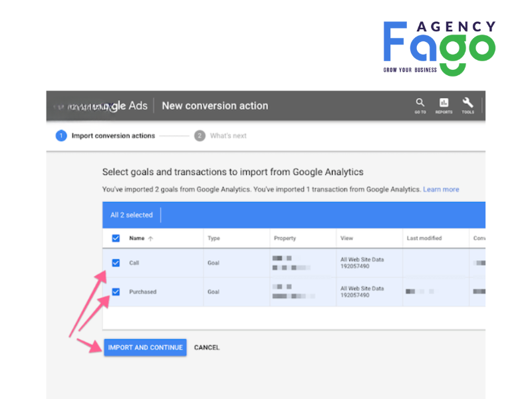Uncheck the Purchased goal checkbox
532x399 pixels.
tap(116, 291)
